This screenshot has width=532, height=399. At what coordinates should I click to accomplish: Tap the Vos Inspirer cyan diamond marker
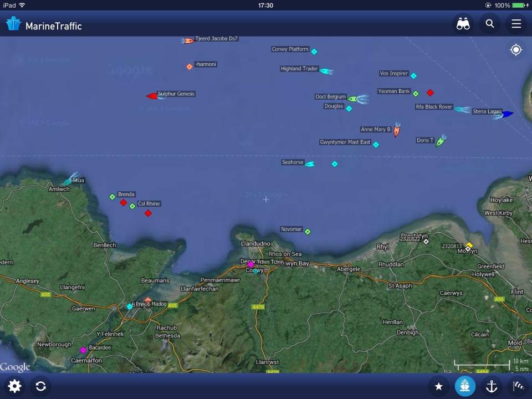(x=413, y=76)
